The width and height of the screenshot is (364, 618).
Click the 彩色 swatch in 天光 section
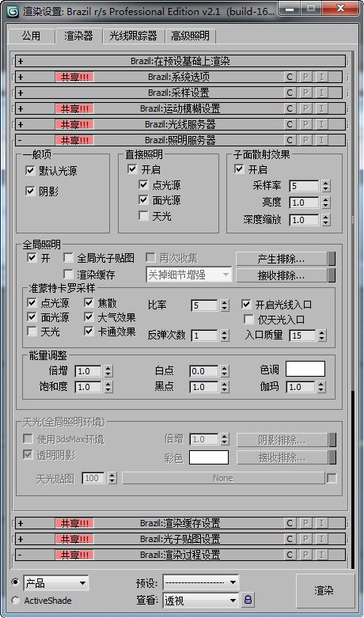click(x=209, y=457)
